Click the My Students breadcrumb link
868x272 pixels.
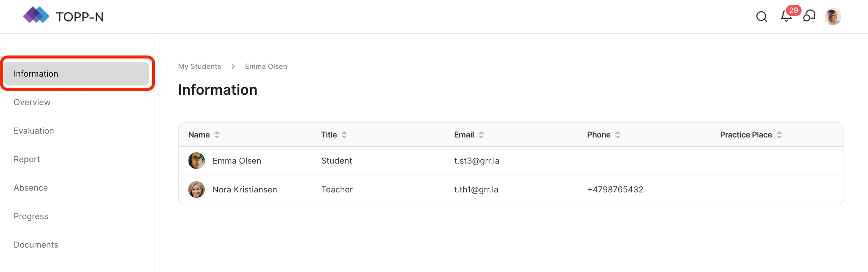[x=199, y=66]
